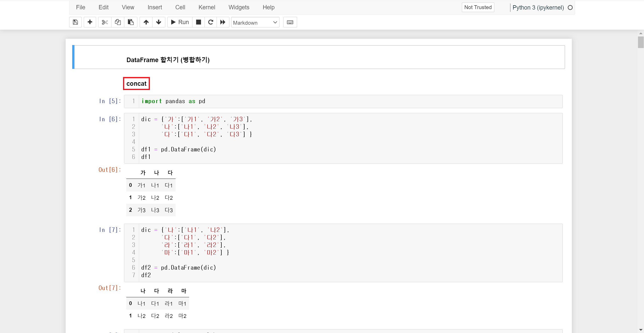Move selected cell down arrow
This screenshot has height=333, width=644.
click(x=159, y=22)
